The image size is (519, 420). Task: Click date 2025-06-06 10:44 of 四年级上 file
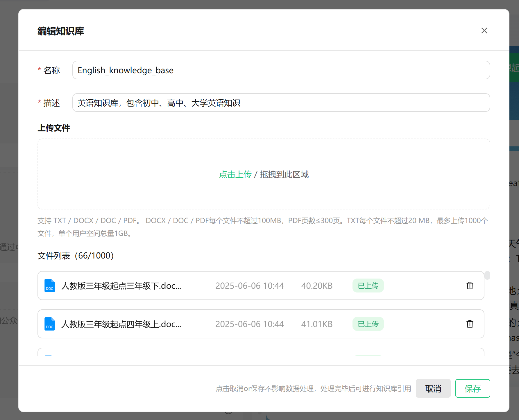pyautogui.click(x=249, y=324)
